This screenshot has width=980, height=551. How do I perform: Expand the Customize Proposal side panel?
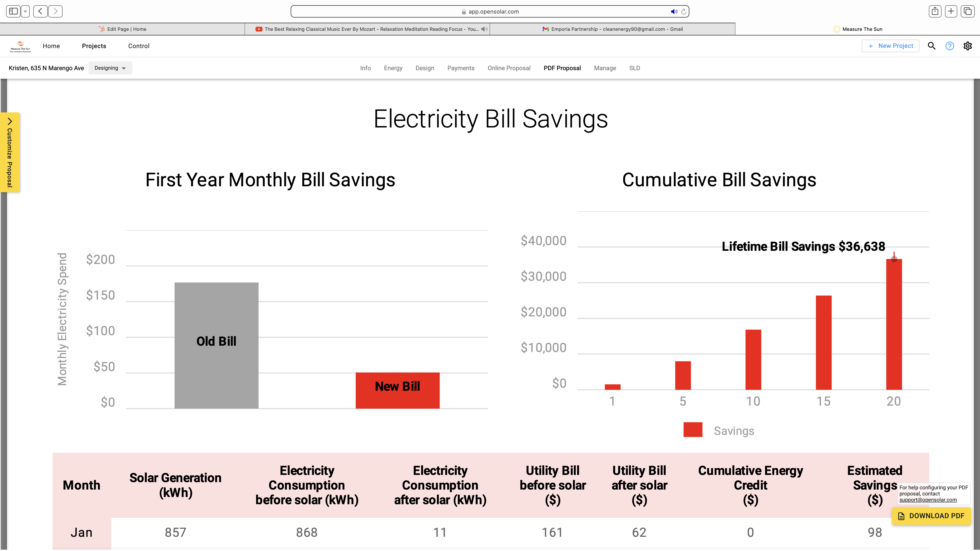click(10, 152)
